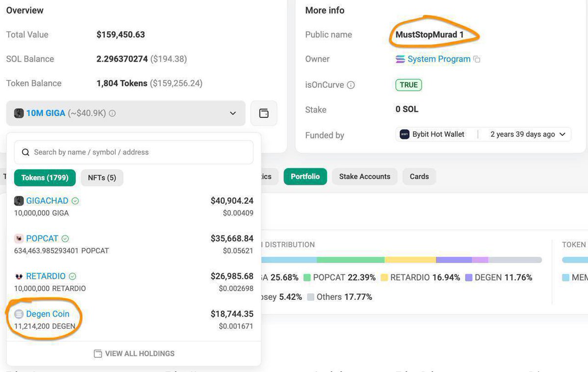Image resolution: width=588 pixels, height=372 pixels.
Task: Open the System Program owner link
Action: [439, 59]
